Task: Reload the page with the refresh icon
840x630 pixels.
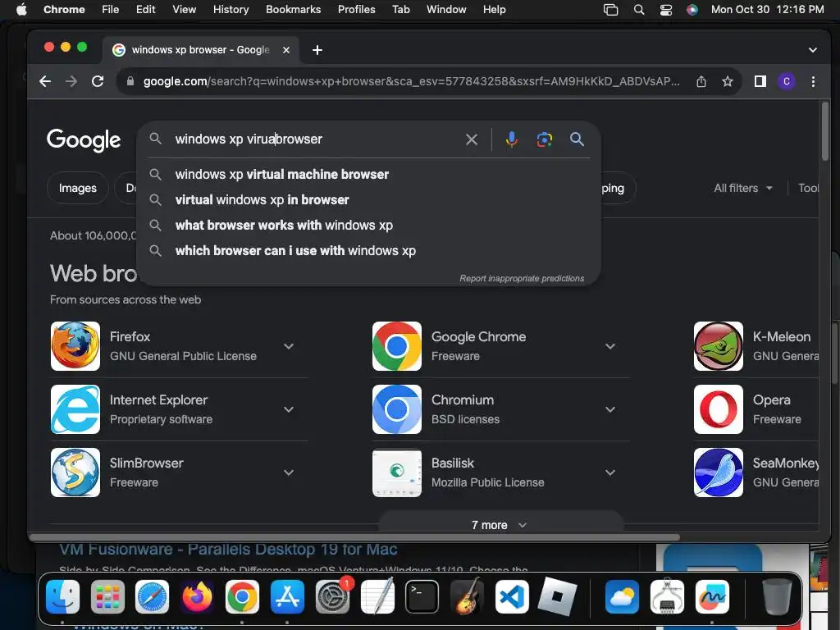Action: [x=98, y=81]
